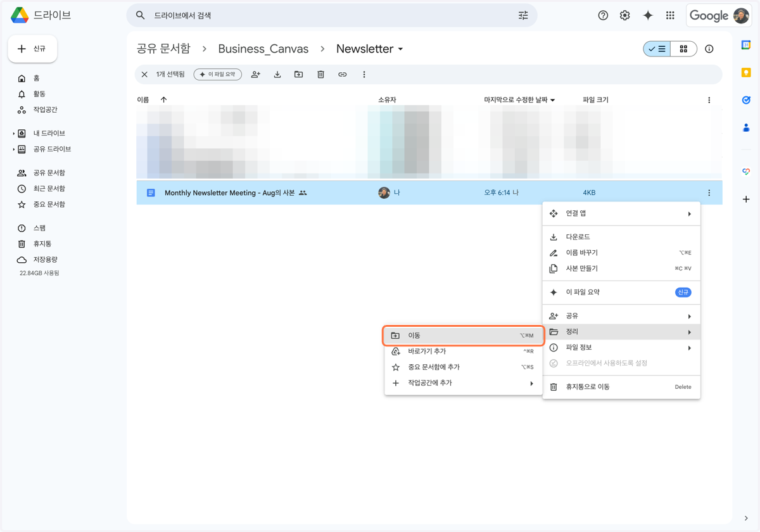
Task: Go to Business_Canvas breadcrumb
Action: point(263,49)
